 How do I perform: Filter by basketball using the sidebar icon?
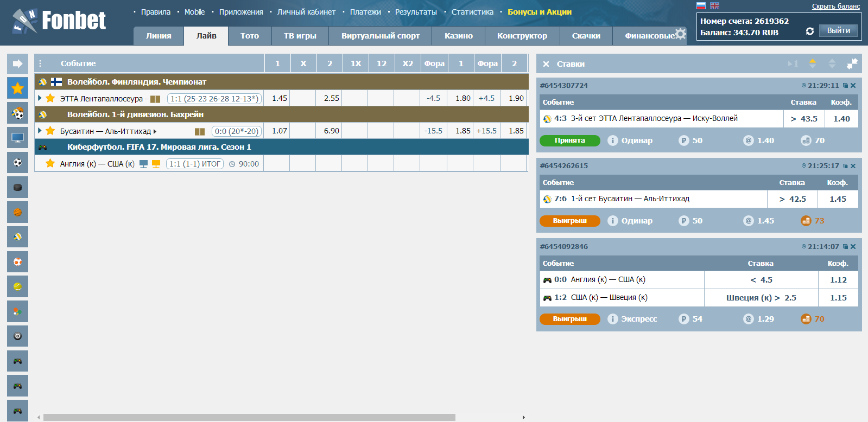click(17, 212)
